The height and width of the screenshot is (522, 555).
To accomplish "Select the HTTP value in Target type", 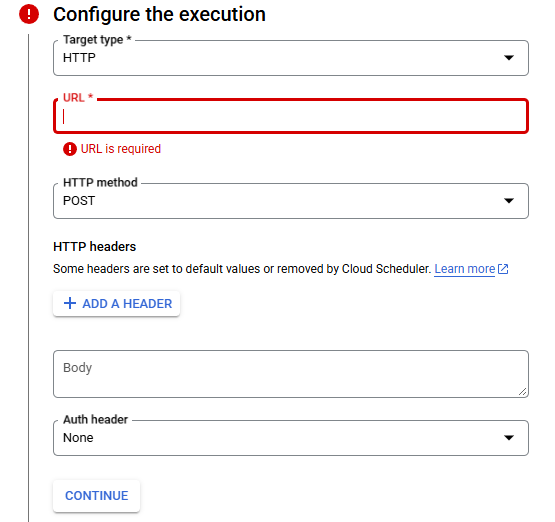I will (79, 58).
